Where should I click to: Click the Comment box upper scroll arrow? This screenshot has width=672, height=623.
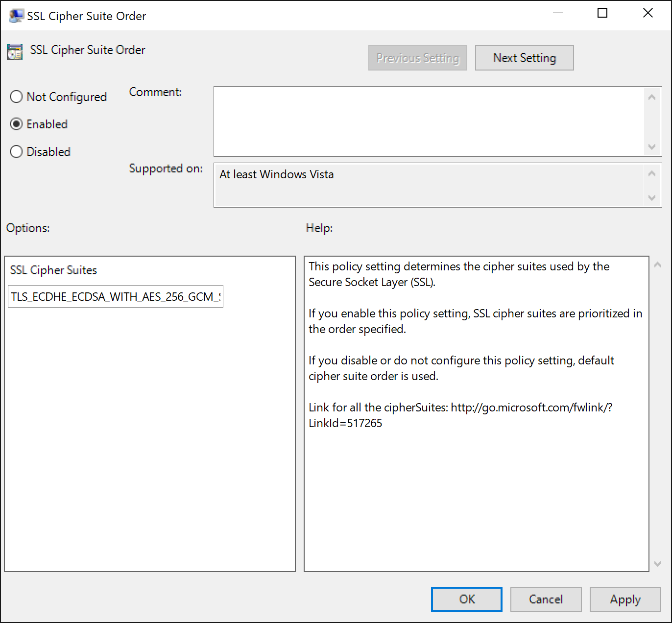651,96
